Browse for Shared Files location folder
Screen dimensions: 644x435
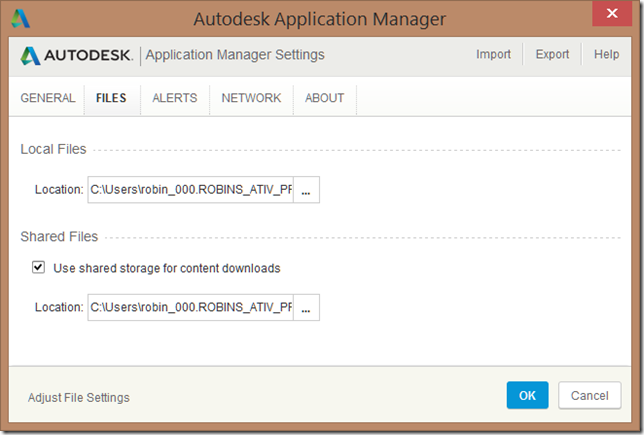pos(306,308)
